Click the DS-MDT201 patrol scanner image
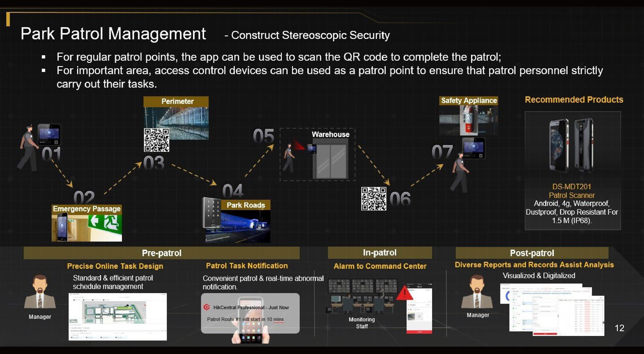 (572, 146)
